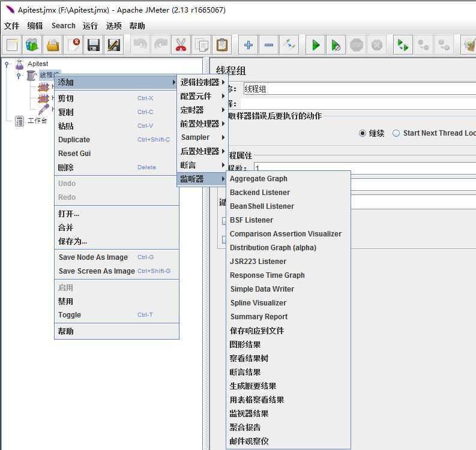Select Reset Gui in context menu

click(x=116, y=154)
